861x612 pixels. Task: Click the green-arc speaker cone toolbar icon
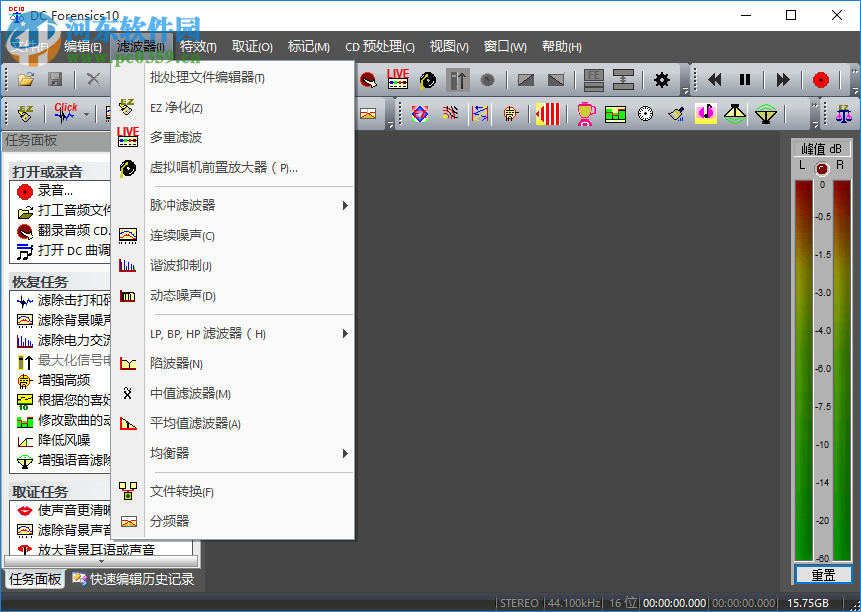coord(765,114)
